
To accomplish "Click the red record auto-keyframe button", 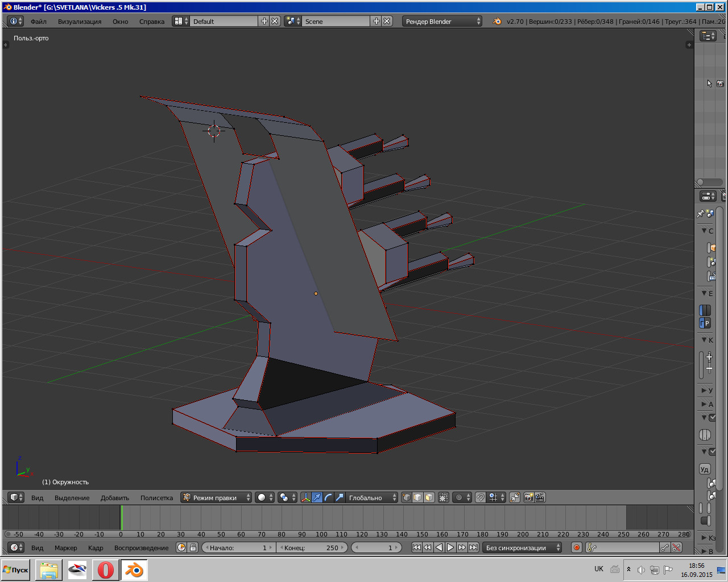I will coord(576,547).
